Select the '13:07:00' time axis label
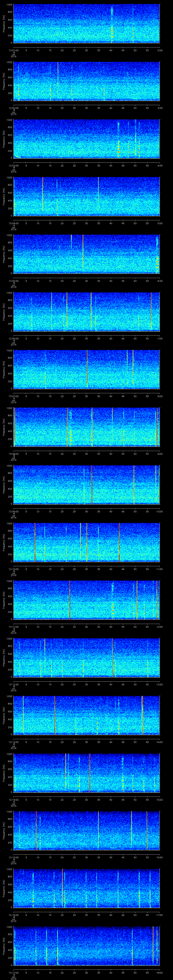The width and height of the screenshot is (173, 980). point(14,396)
